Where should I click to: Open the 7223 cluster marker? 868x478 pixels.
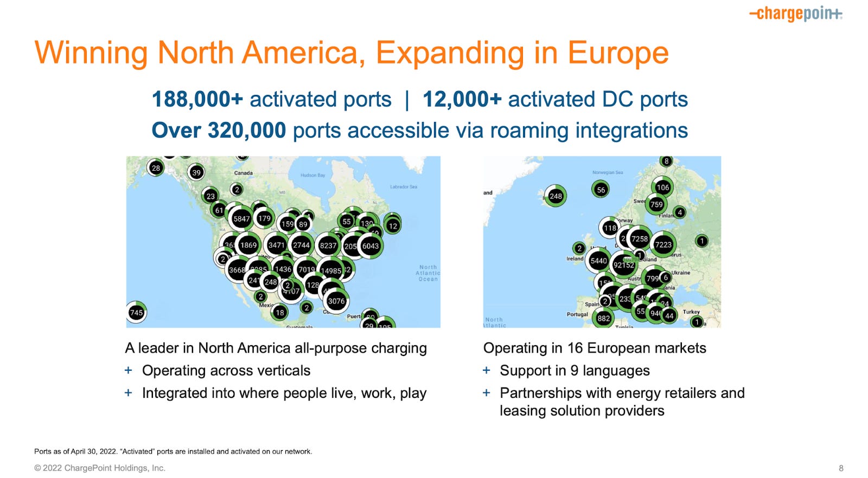(x=663, y=244)
